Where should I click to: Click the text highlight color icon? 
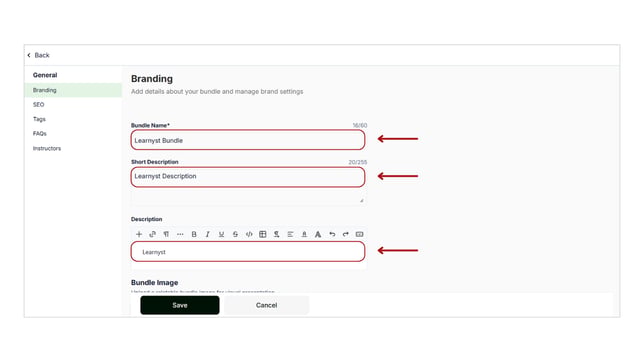(304, 234)
